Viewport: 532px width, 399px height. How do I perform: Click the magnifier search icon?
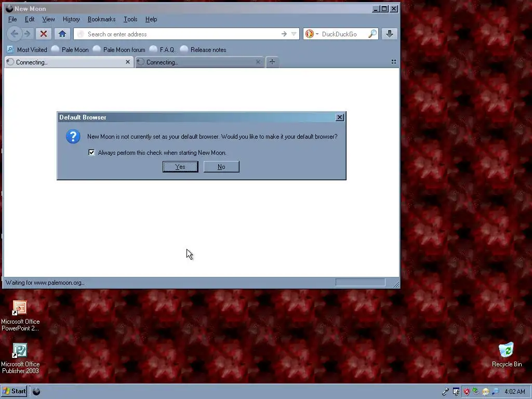point(373,34)
